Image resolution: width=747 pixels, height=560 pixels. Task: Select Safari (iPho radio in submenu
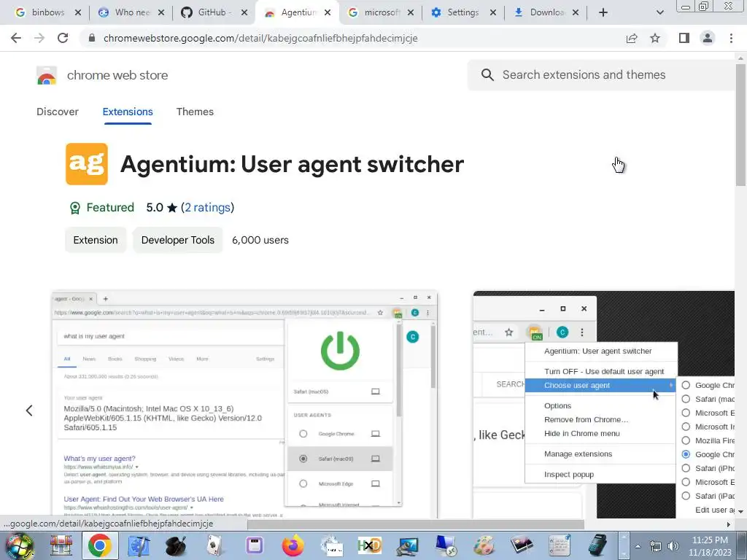coord(686,468)
